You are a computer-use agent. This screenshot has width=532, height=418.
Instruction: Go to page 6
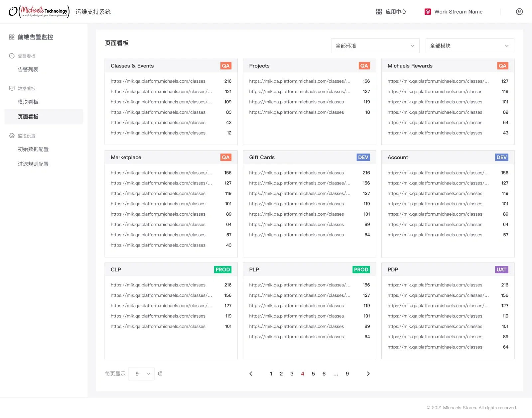pyautogui.click(x=324, y=373)
